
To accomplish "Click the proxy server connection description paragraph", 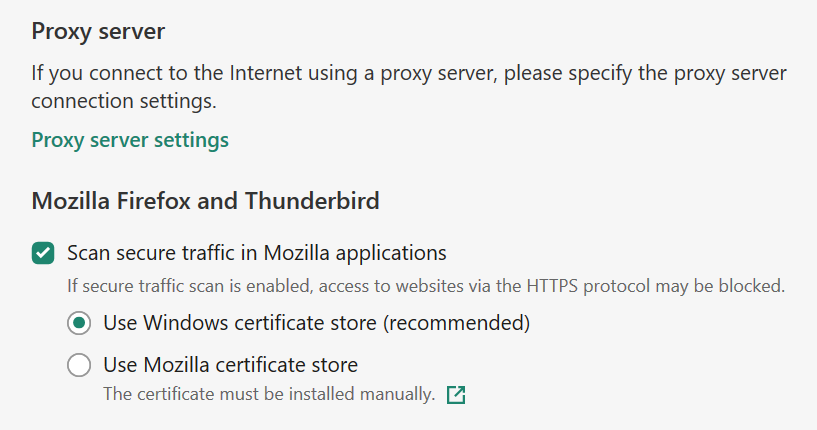I will pyautogui.click(x=409, y=88).
